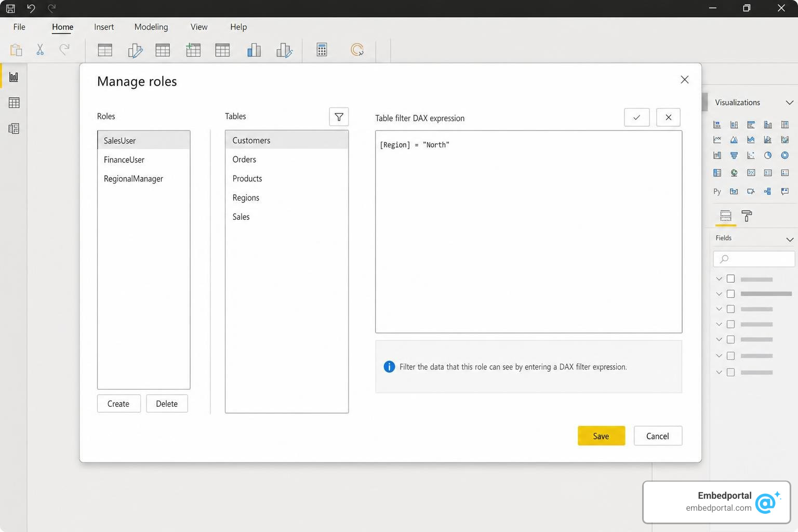This screenshot has height=532, width=798.
Task: Open the Format paint roller tab
Action: 747,216
